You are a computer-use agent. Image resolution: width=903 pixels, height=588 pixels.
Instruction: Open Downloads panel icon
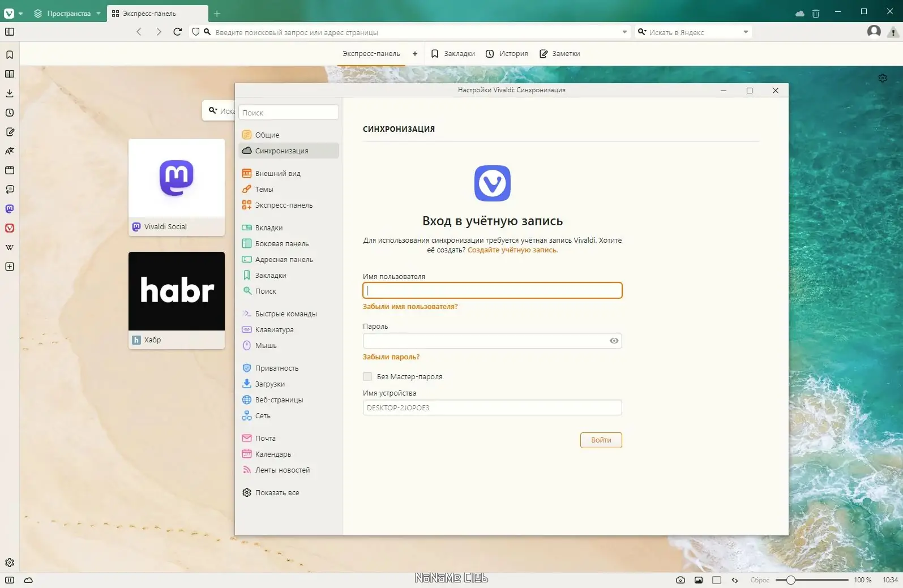[10, 93]
